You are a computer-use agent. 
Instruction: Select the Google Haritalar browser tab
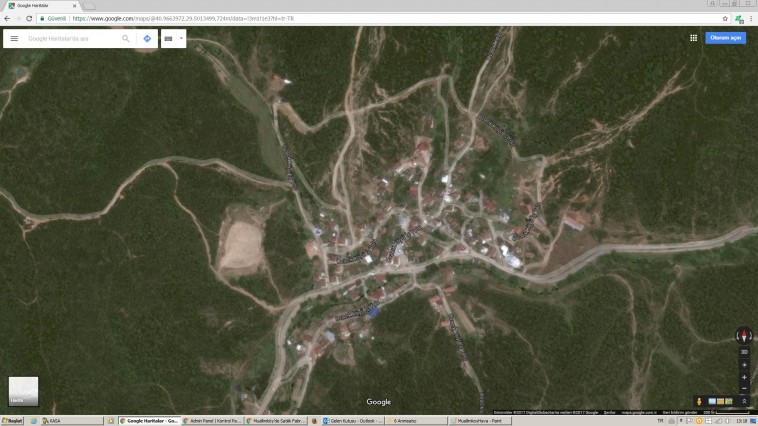pyautogui.click(x=40, y=6)
